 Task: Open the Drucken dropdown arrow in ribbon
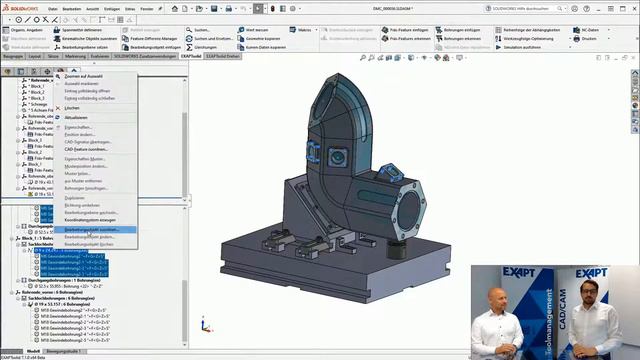(x=609, y=38)
